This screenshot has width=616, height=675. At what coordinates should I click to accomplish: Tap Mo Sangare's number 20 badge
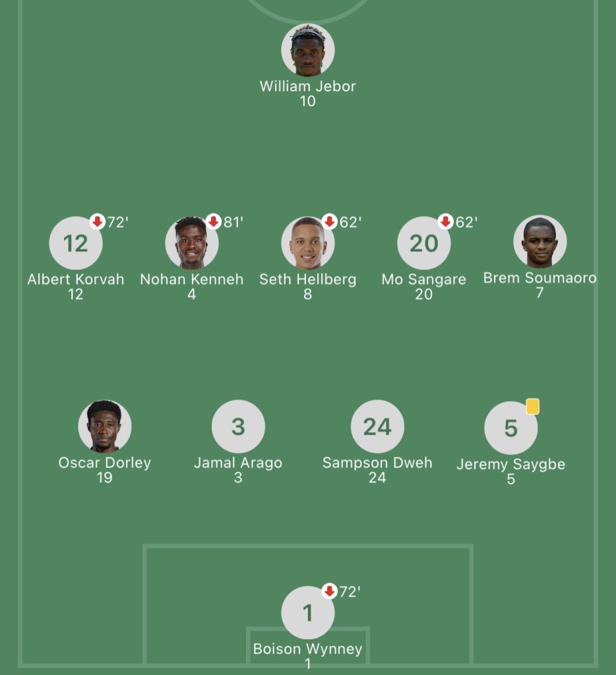click(x=424, y=243)
